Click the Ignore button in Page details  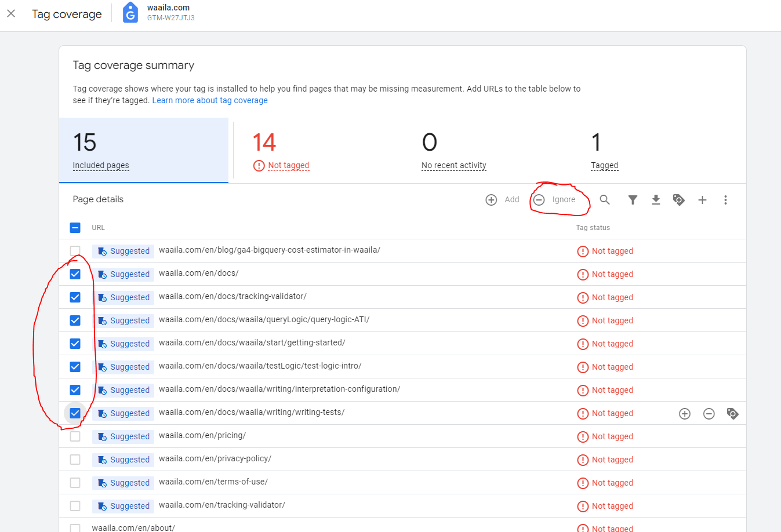tap(555, 200)
